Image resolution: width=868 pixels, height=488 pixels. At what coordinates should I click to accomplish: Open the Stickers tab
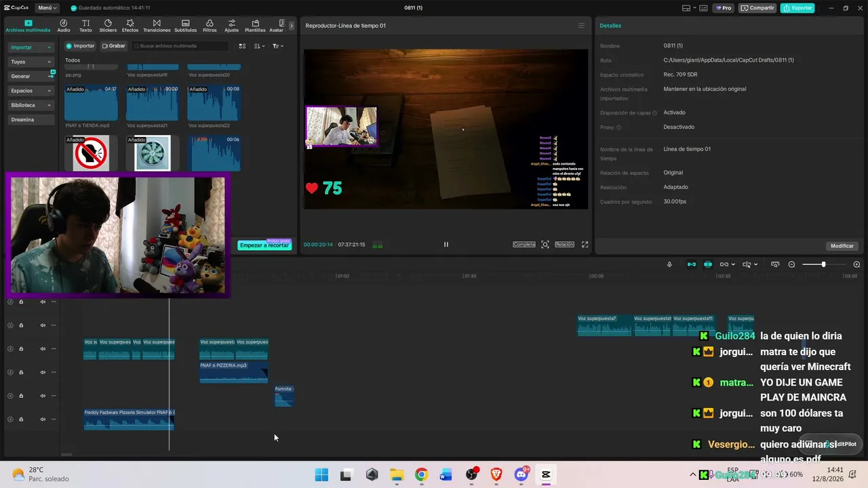(x=108, y=26)
